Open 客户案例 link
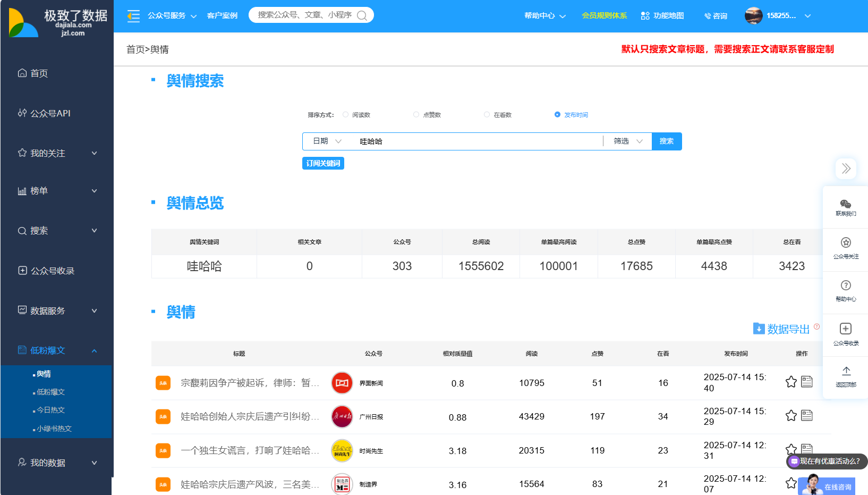 (222, 16)
